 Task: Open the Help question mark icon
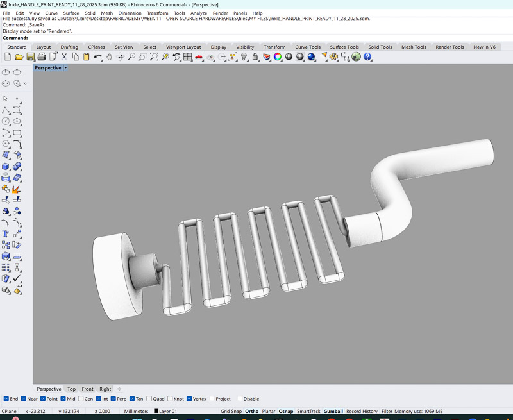coord(367,57)
